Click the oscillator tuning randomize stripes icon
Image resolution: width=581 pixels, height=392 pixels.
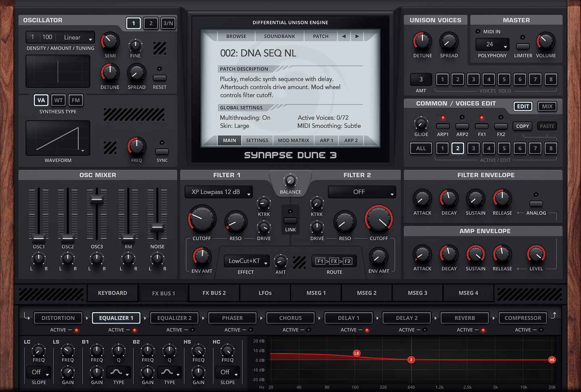click(x=160, y=48)
